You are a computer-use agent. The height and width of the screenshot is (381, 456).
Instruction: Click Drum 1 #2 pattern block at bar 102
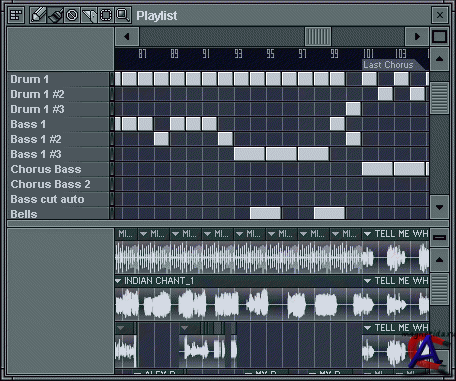click(x=385, y=94)
